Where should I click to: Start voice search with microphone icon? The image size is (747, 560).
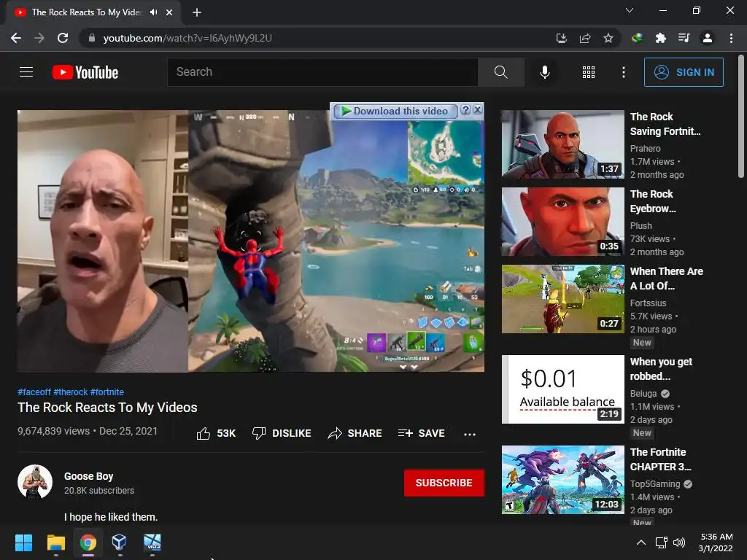point(544,72)
